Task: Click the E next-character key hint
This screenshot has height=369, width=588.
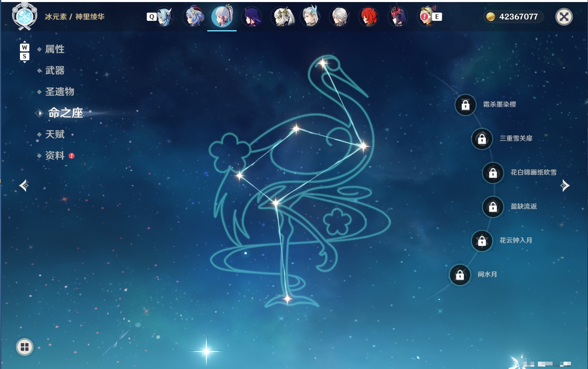Action: tap(437, 17)
